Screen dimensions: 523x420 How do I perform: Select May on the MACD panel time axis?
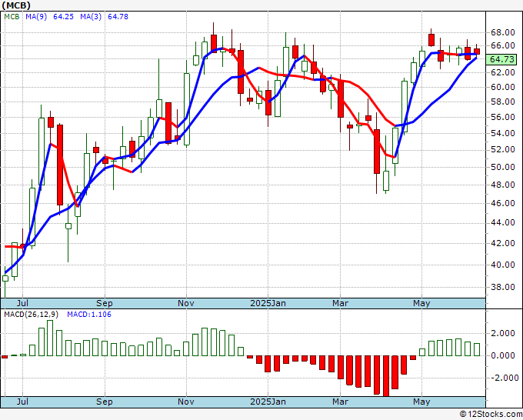(x=421, y=402)
